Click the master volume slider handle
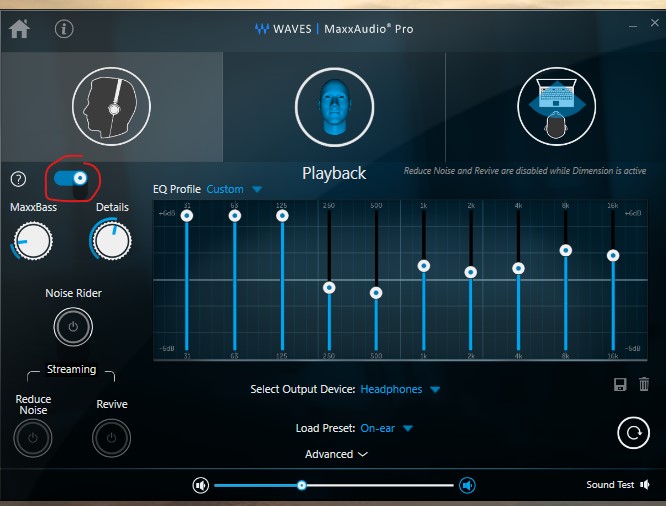The image size is (666, 506). click(302, 485)
